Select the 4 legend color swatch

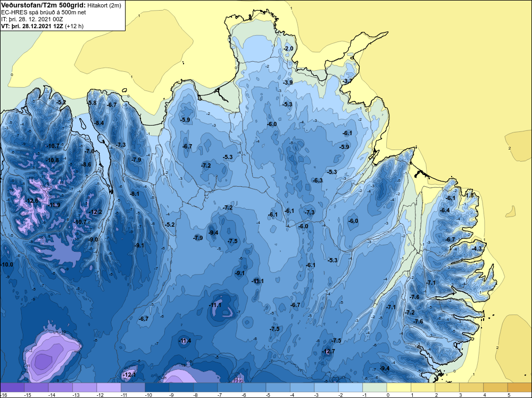[x=495, y=387]
